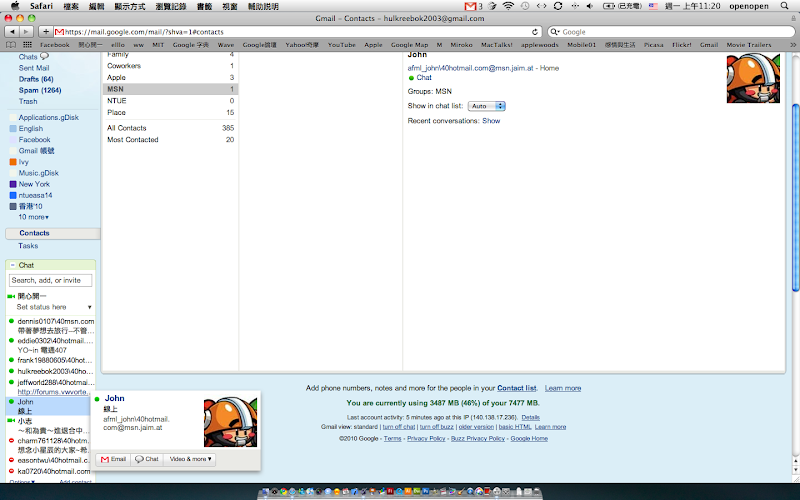Expand the 10 more labels dropdown

[x=34, y=217]
